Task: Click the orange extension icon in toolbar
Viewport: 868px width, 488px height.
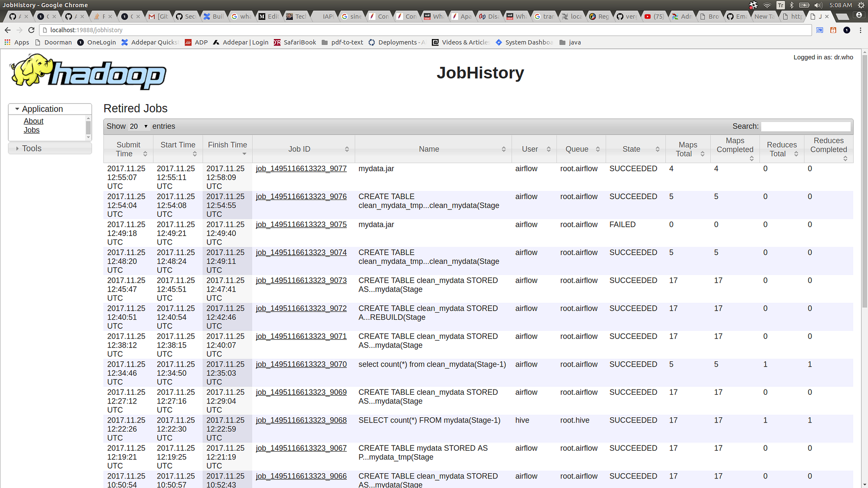Action: [833, 30]
